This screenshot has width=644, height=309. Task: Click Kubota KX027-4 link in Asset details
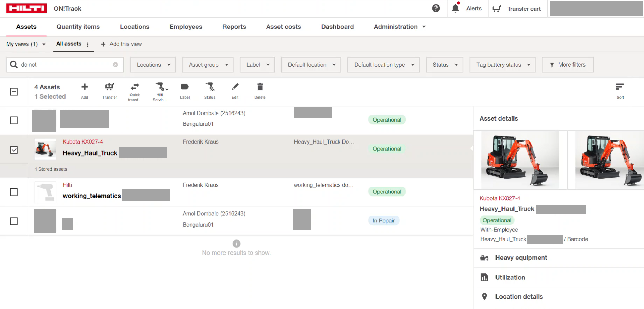click(500, 198)
